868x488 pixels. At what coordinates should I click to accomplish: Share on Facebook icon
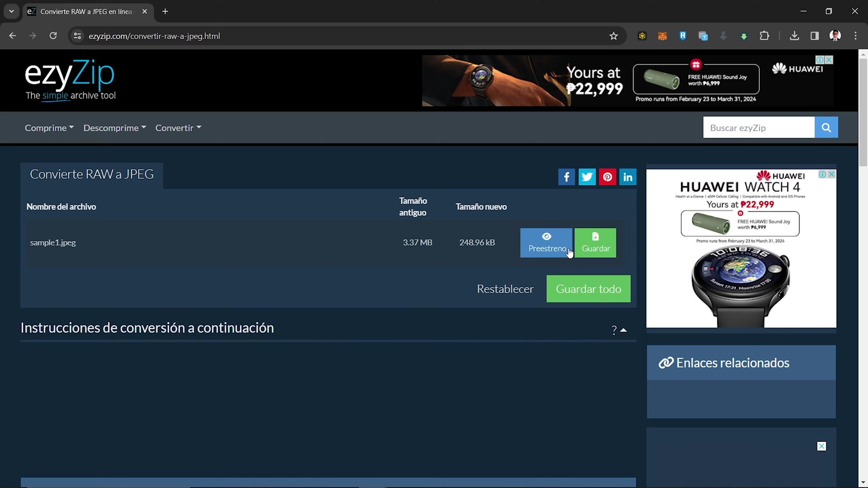566,177
